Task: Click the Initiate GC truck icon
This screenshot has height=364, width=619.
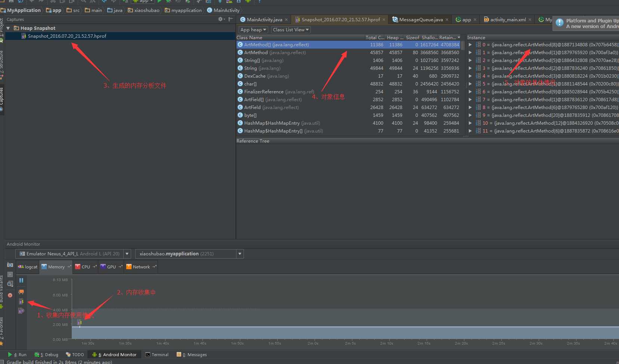Action: click(x=21, y=292)
